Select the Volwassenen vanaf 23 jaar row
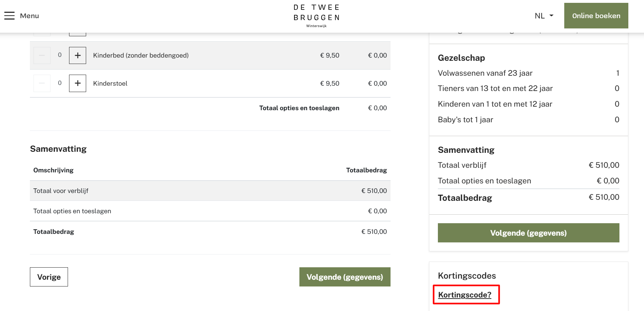 [x=529, y=73]
